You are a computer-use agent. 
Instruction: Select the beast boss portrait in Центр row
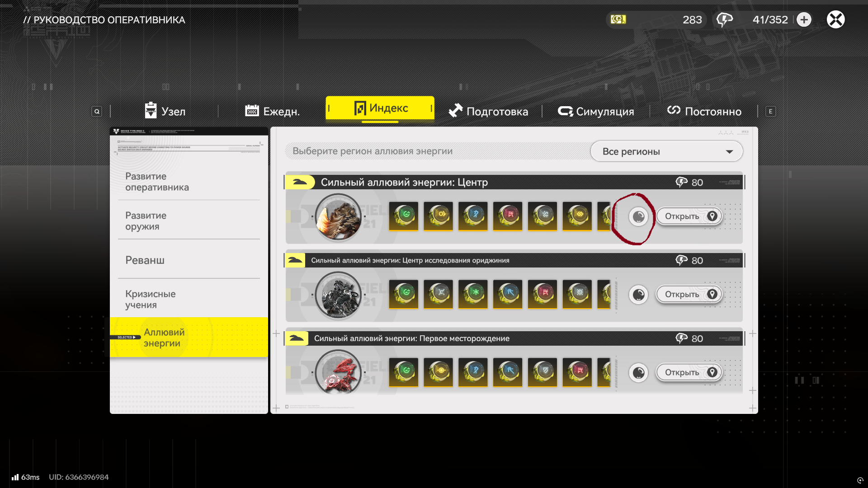[x=338, y=217]
